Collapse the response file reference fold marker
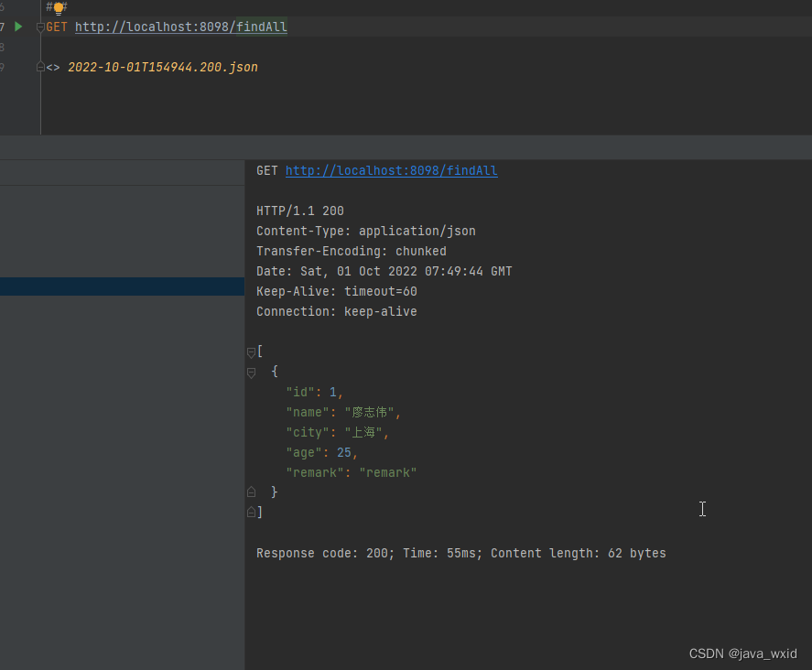The width and height of the screenshot is (812, 670). (40, 68)
